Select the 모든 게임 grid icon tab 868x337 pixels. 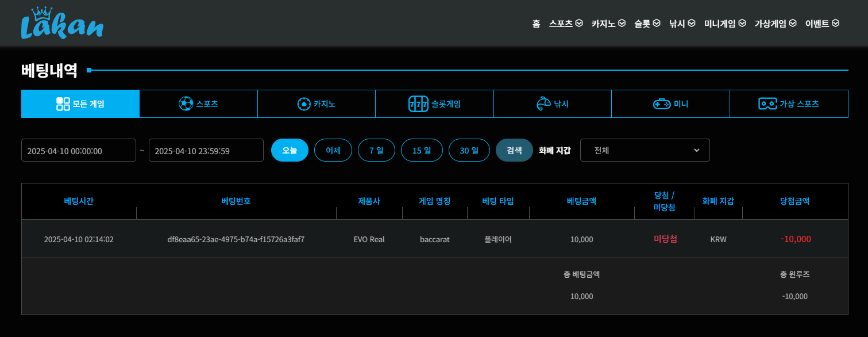[63, 104]
